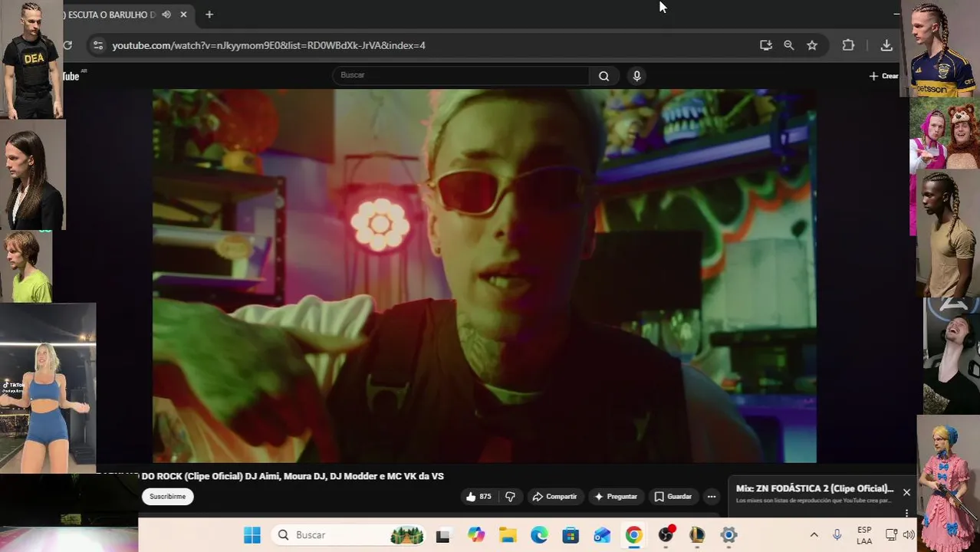This screenshot has width=980, height=552.
Task: Click the Google Chrome taskbar icon
Action: click(633, 535)
